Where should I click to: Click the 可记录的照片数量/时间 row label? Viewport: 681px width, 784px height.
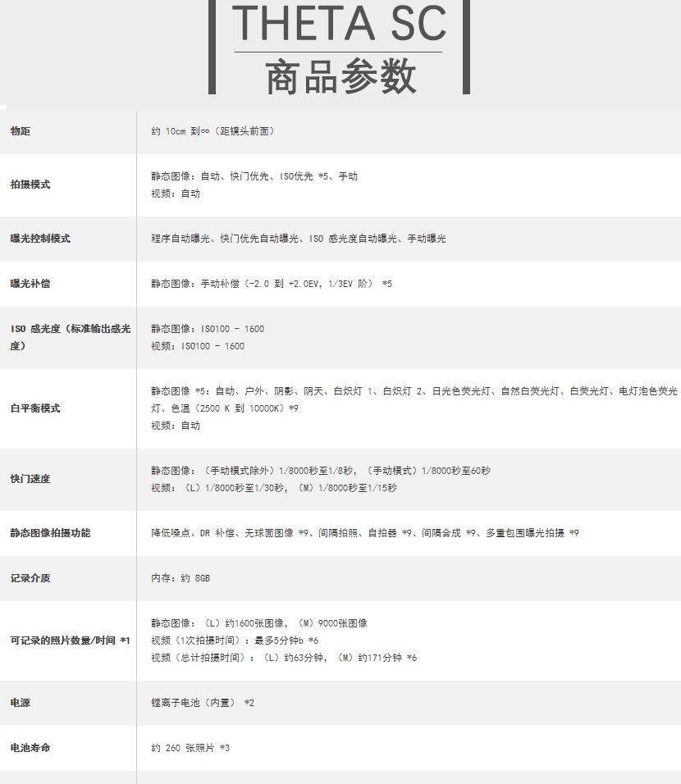(x=70, y=640)
